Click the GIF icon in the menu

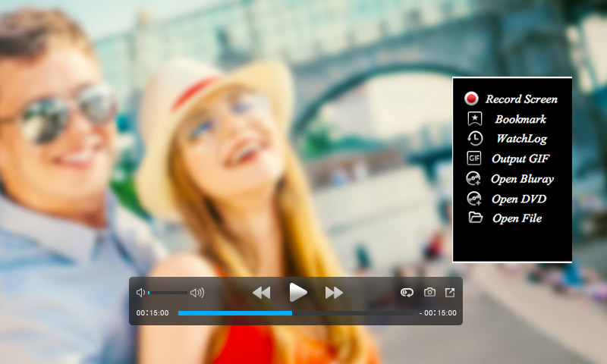474,158
